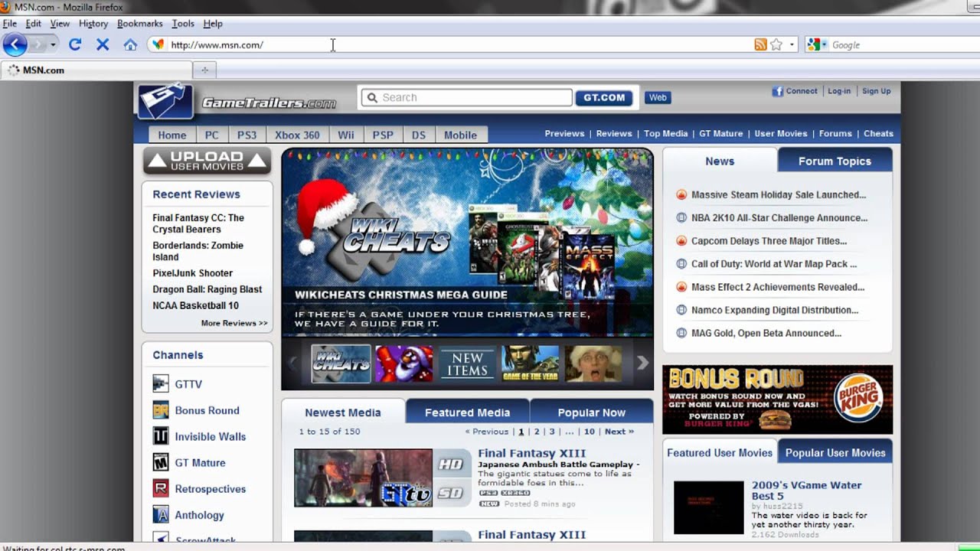Open the Bonus Round channel icon
The width and height of the screenshot is (980, 551).
pyautogui.click(x=161, y=410)
